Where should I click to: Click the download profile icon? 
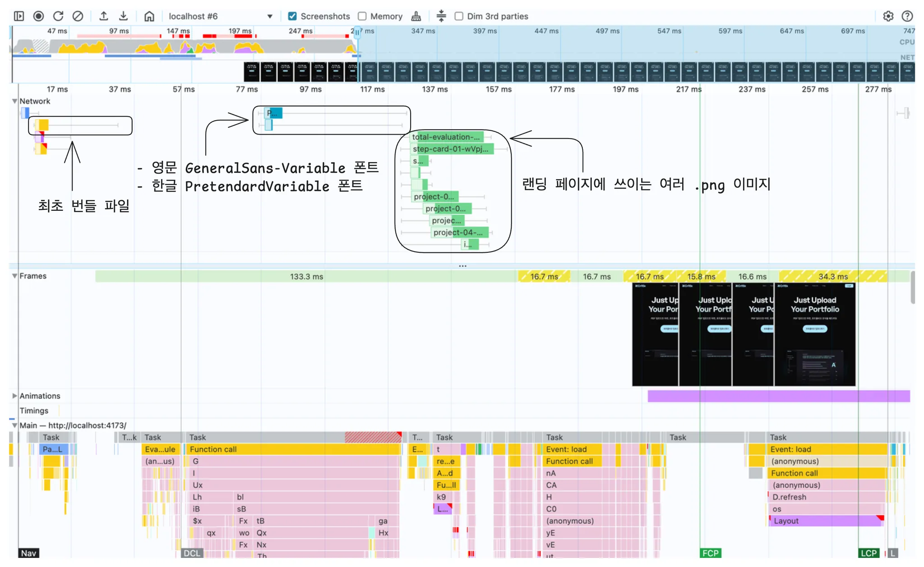coord(123,16)
